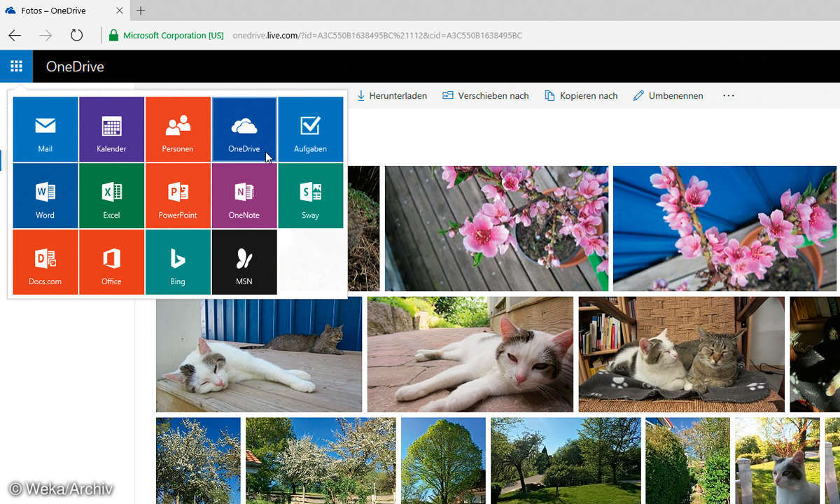Image resolution: width=840 pixels, height=504 pixels.
Task: Open photo of cat lying on pavement
Action: (470, 354)
